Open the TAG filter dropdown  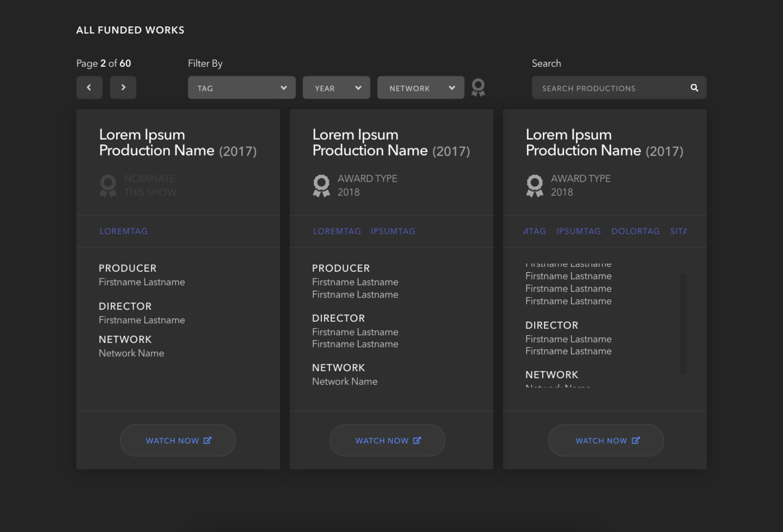[x=241, y=88]
